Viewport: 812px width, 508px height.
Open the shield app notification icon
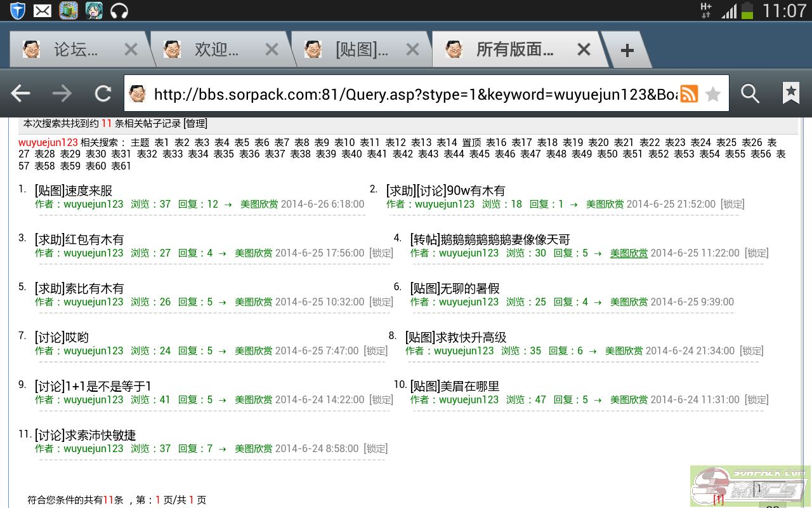(17, 10)
